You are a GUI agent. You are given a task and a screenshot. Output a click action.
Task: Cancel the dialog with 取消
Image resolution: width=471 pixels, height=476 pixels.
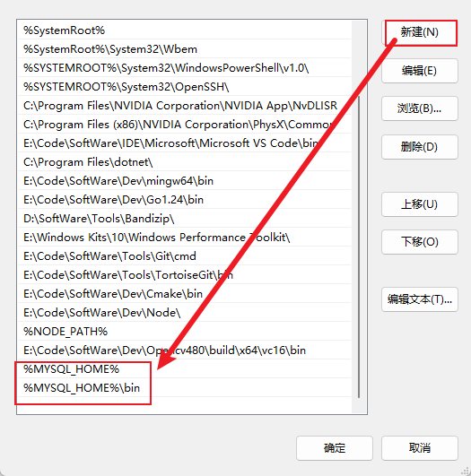tap(420, 448)
